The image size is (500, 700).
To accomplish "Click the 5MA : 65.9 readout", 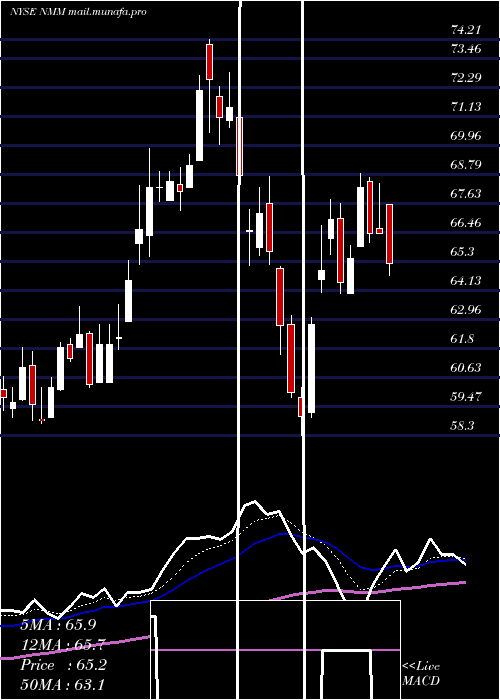I will [58, 625].
